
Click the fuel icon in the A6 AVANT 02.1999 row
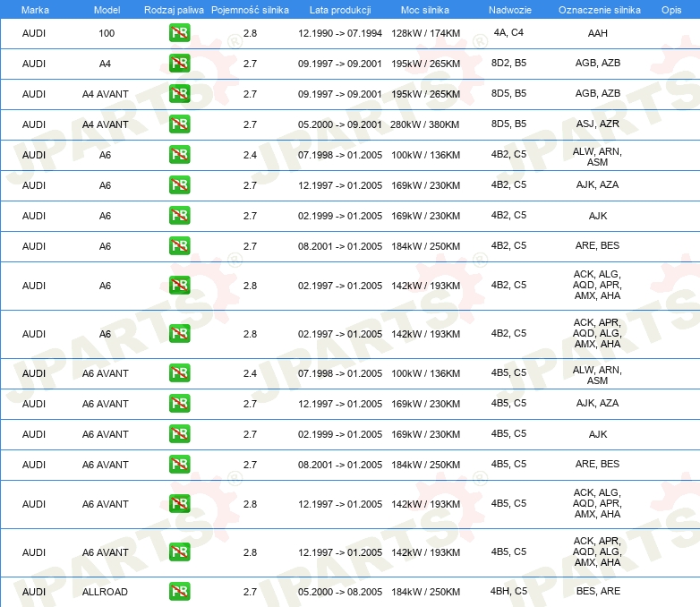[179, 433]
